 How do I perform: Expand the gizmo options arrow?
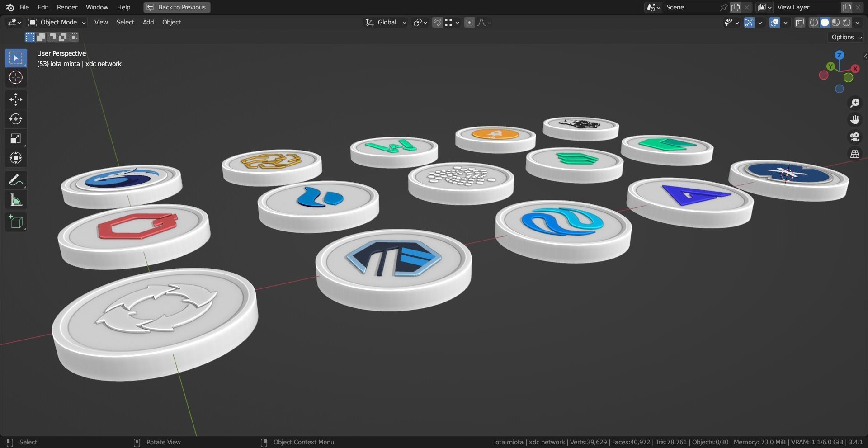[760, 22]
